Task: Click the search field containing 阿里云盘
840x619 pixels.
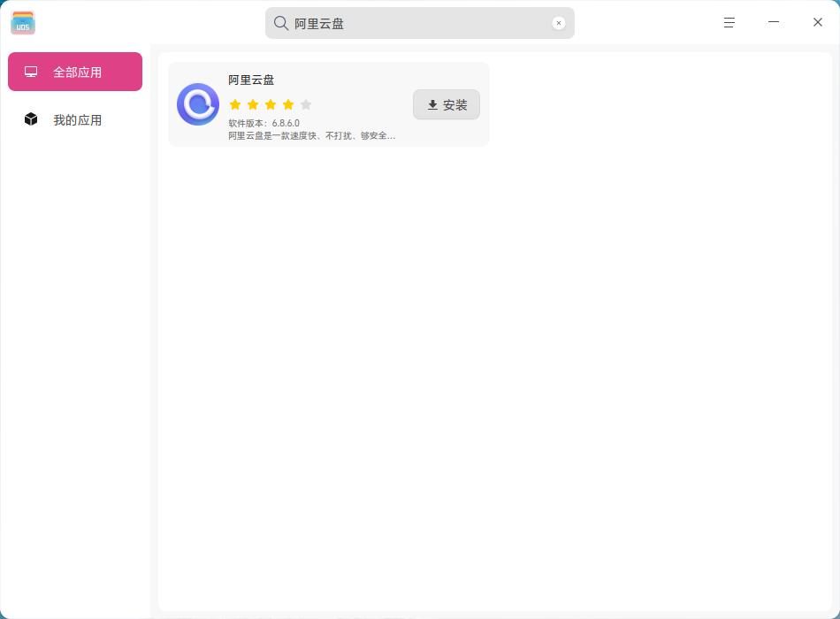Action: (420, 23)
